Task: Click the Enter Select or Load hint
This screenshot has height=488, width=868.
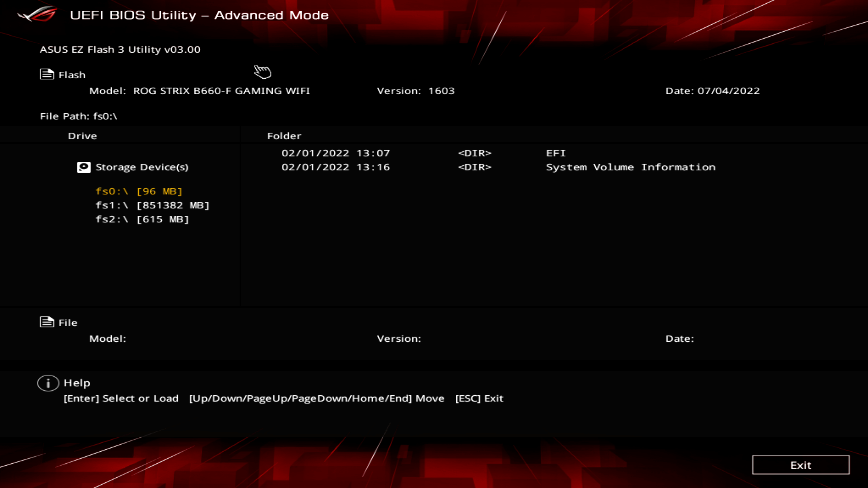Action: click(121, 398)
